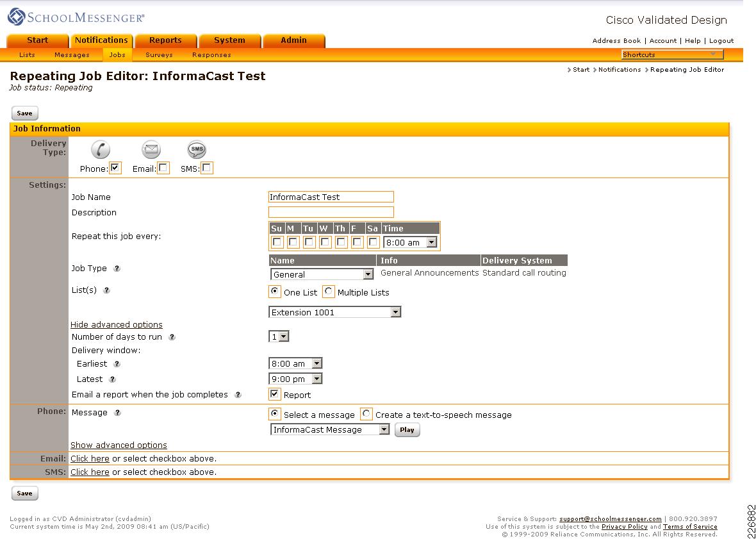Click the bottom Save button

coord(24,493)
